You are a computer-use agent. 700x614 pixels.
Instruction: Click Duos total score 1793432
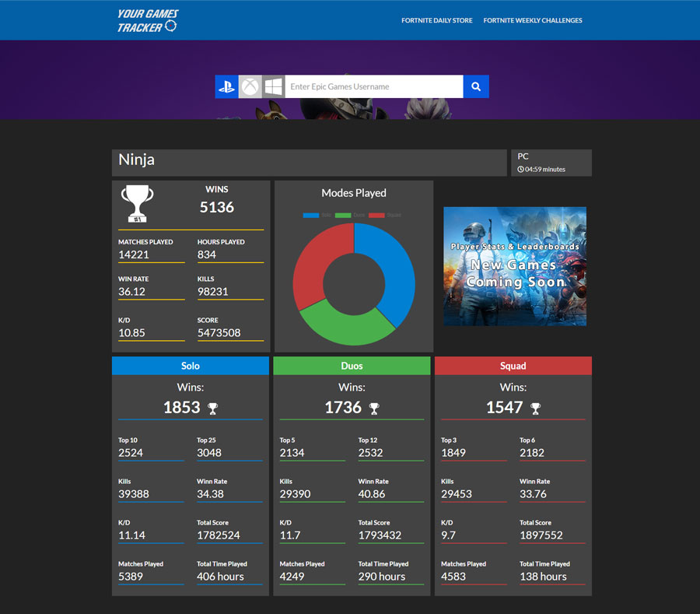380,535
